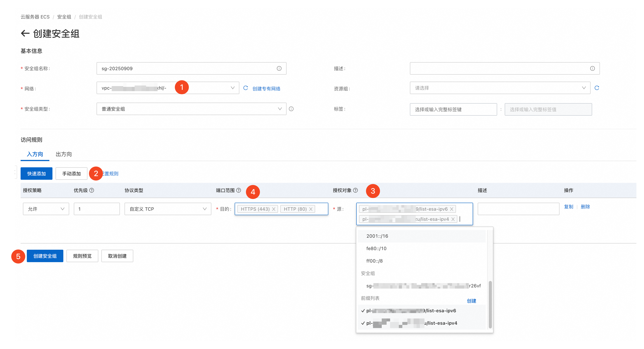Click 安全组 in breadcrumb navigation
The width and height of the screenshot is (644, 349).
pos(64,17)
